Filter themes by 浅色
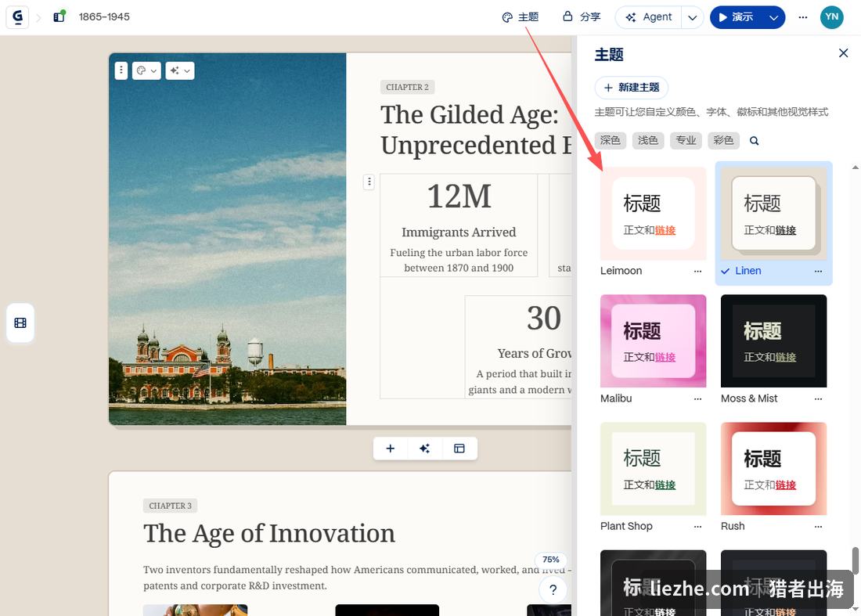The image size is (861, 616). (x=648, y=141)
